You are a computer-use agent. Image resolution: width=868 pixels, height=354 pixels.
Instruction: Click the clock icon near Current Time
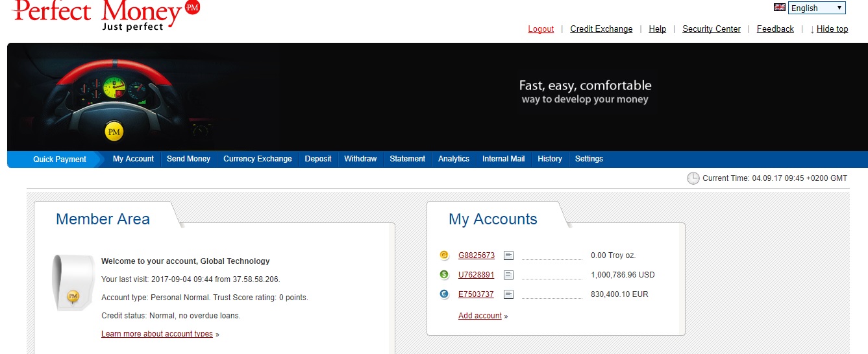(x=693, y=178)
